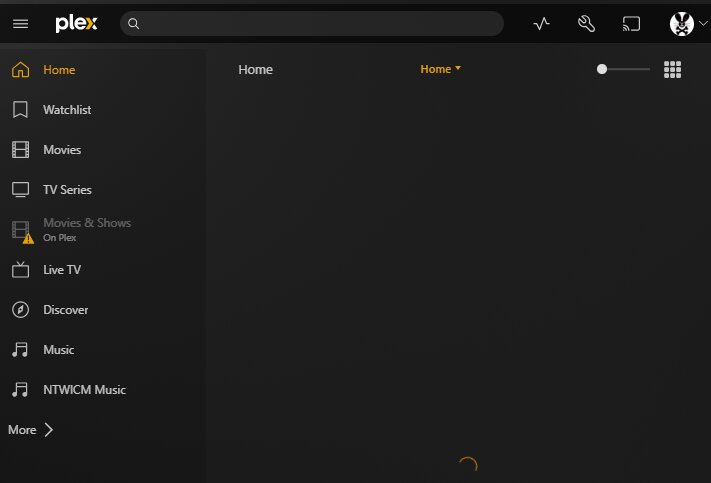The height and width of the screenshot is (483, 711).
Task: Click the Home page title text
Action: tap(255, 69)
